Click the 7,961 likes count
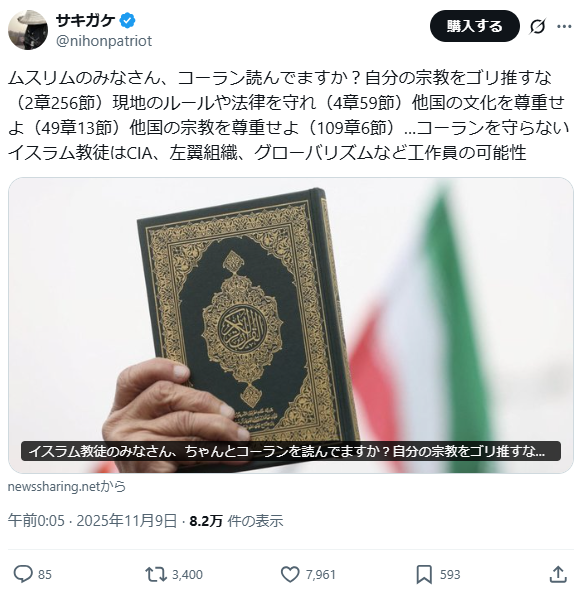The image size is (583, 591). (x=320, y=575)
